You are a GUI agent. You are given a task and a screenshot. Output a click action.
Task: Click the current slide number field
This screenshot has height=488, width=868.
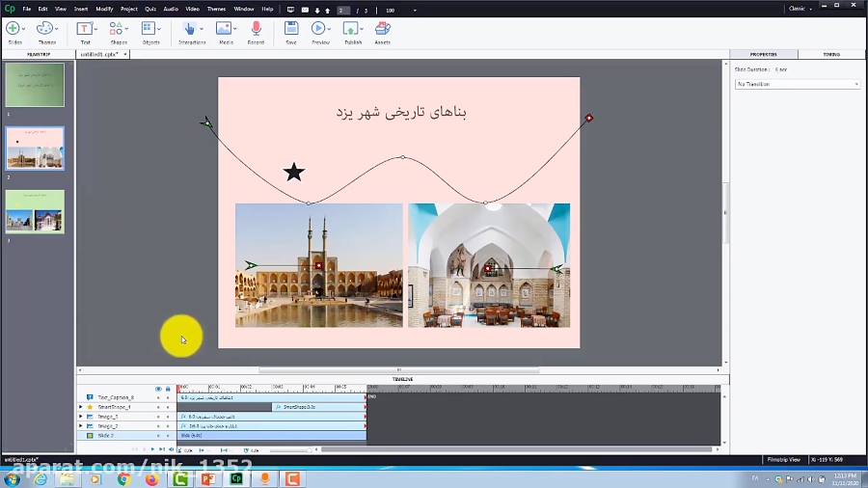click(343, 11)
